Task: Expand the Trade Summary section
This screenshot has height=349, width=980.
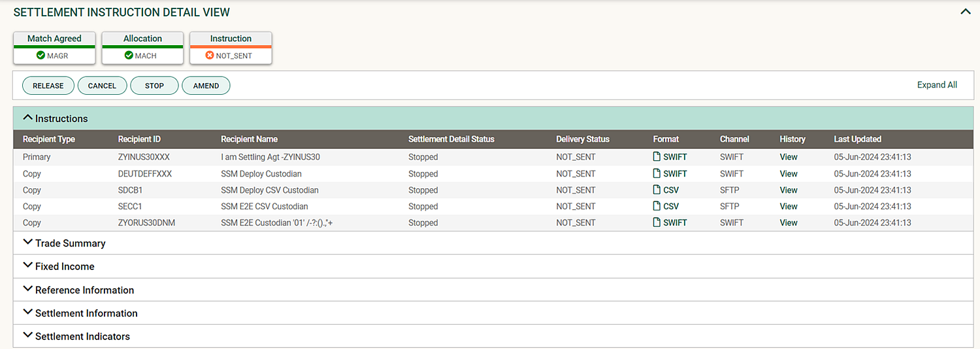Action: click(27, 242)
